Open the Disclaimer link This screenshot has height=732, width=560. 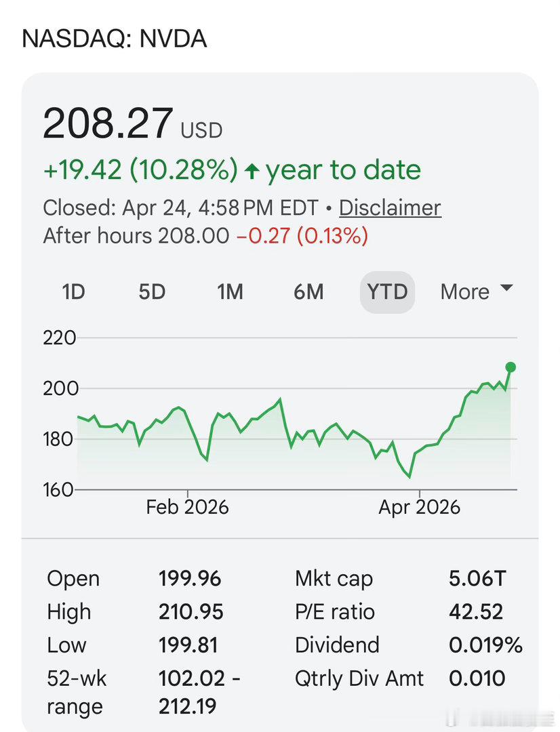[x=390, y=207]
